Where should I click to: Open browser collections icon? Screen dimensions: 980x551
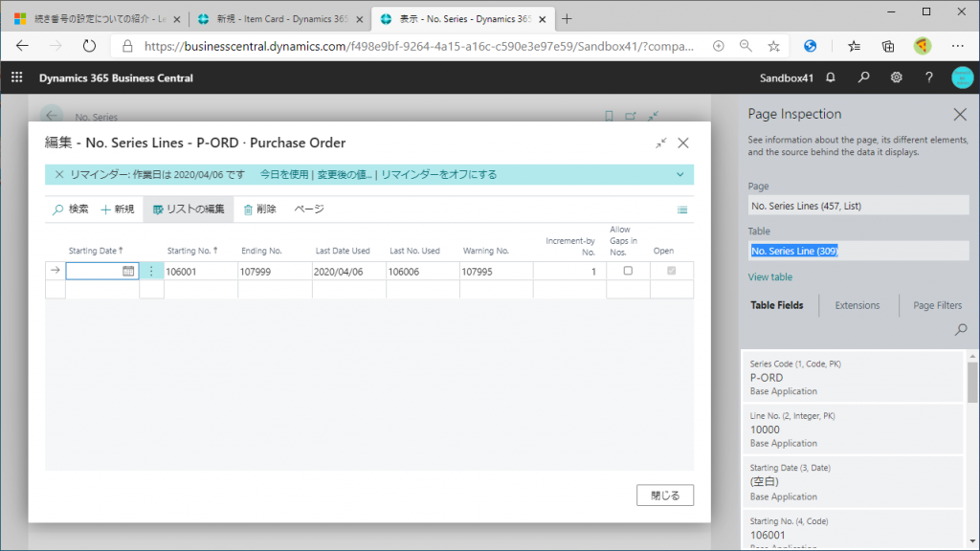[x=888, y=46]
